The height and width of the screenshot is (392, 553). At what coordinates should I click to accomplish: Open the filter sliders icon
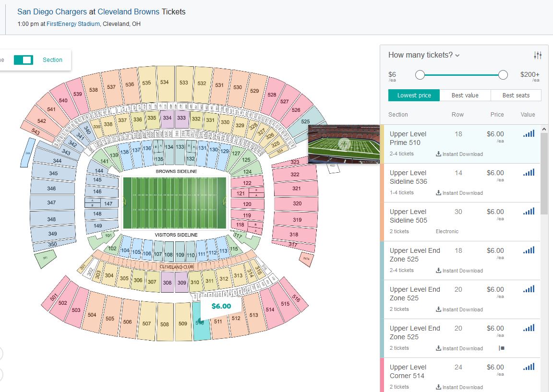(x=538, y=55)
